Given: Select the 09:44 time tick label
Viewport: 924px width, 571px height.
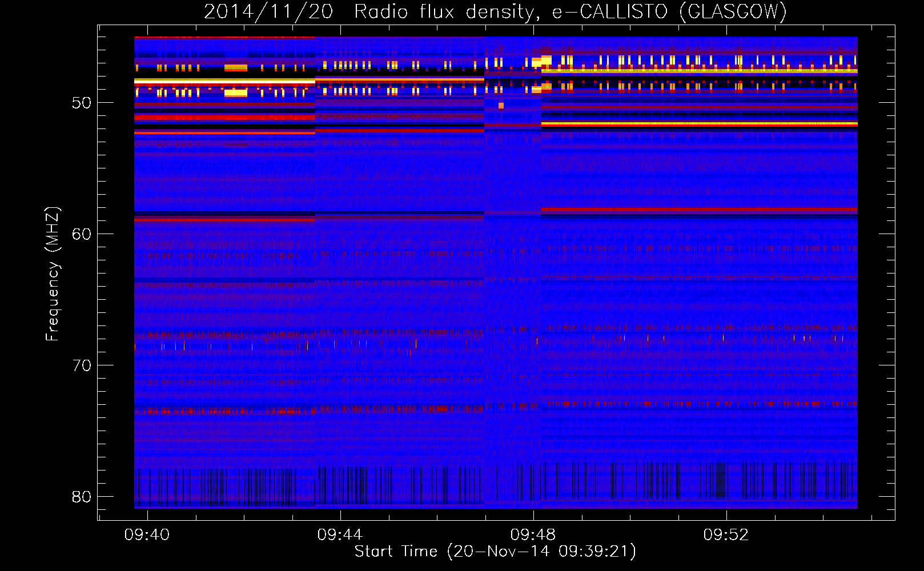Looking at the screenshot, I should tap(340, 535).
